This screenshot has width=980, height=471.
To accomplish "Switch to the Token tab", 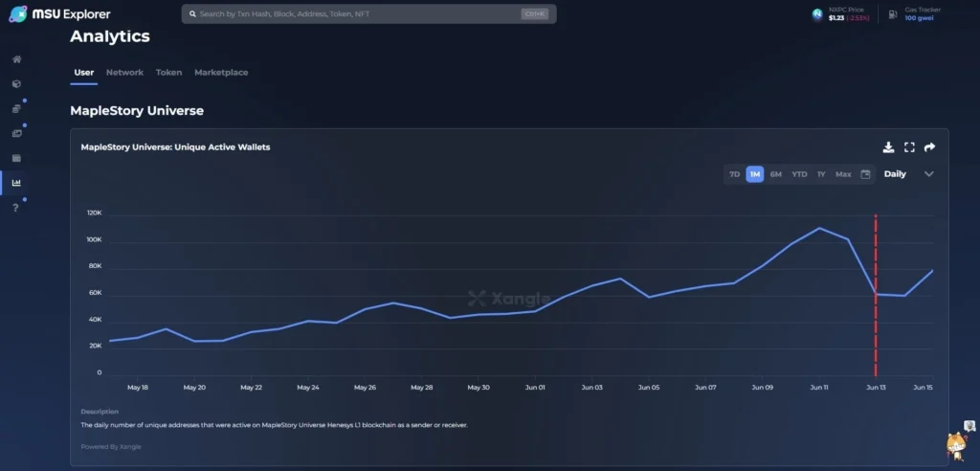I will (168, 73).
